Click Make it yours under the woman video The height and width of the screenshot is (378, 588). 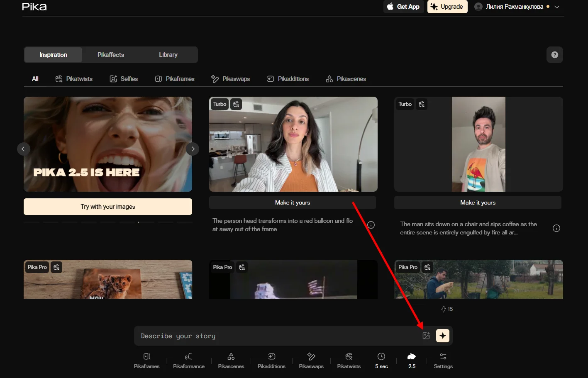point(293,202)
